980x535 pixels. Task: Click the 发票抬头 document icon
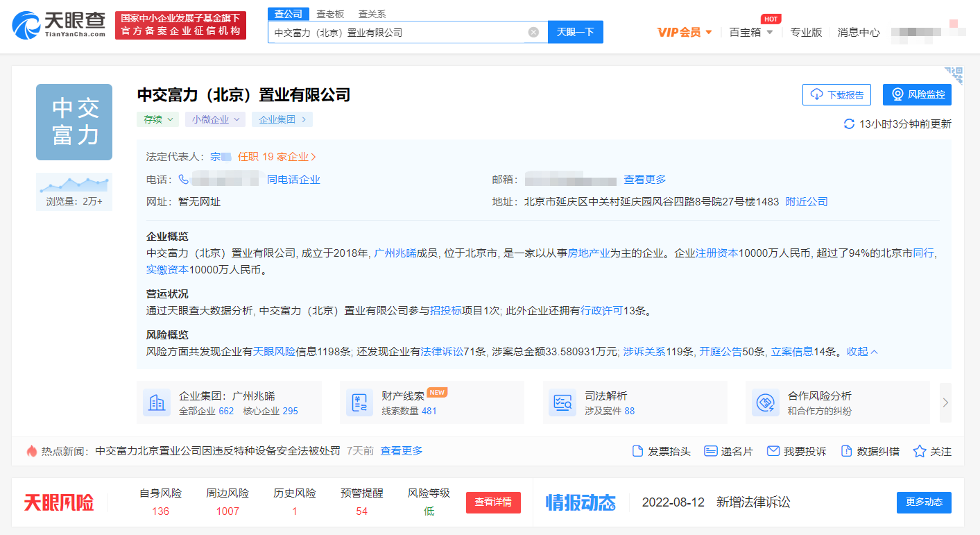(x=637, y=451)
